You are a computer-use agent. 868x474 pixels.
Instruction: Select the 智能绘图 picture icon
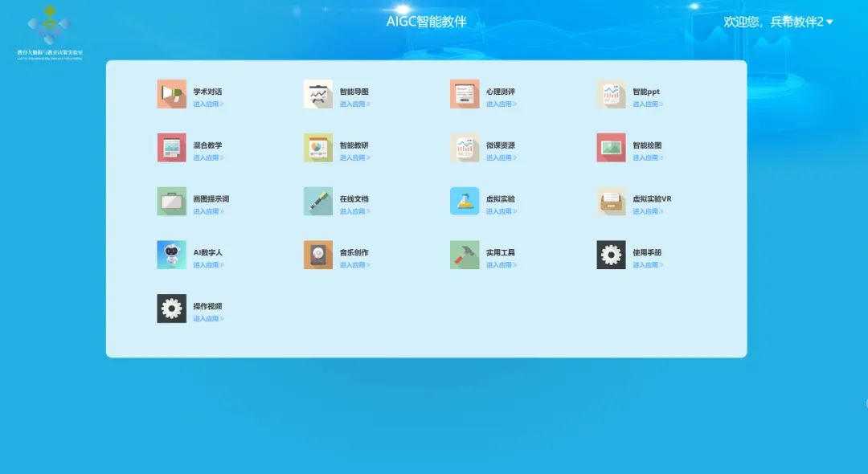pyautogui.click(x=611, y=148)
